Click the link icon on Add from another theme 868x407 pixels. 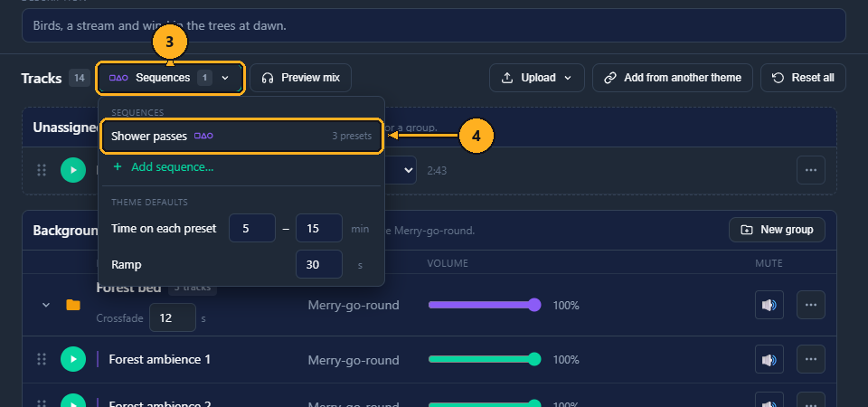click(610, 78)
